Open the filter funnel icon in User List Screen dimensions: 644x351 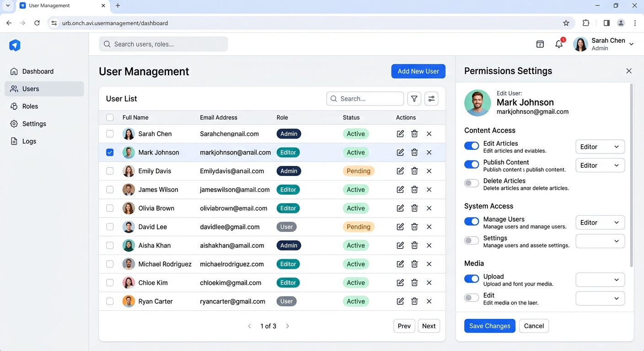pyautogui.click(x=414, y=99)
